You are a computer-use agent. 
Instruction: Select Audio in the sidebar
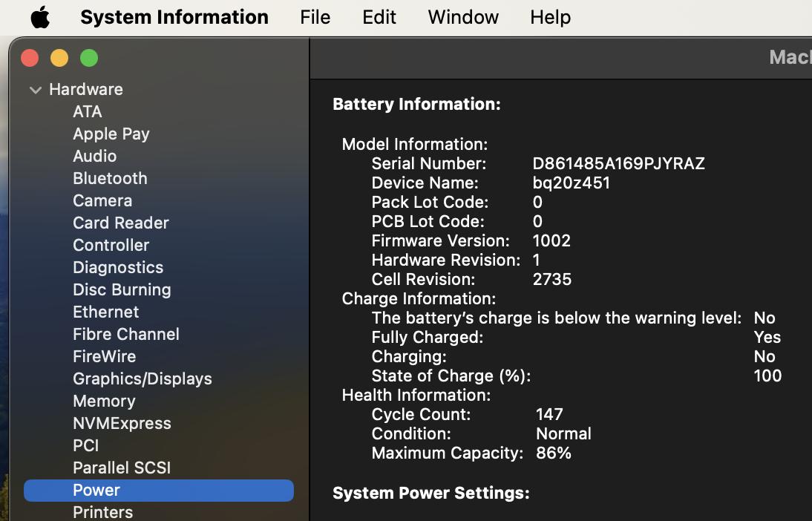[x=95, y=156]
